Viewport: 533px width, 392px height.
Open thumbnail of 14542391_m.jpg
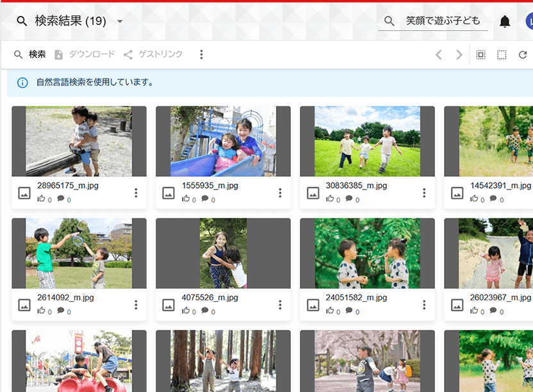(x=488, y=142)
